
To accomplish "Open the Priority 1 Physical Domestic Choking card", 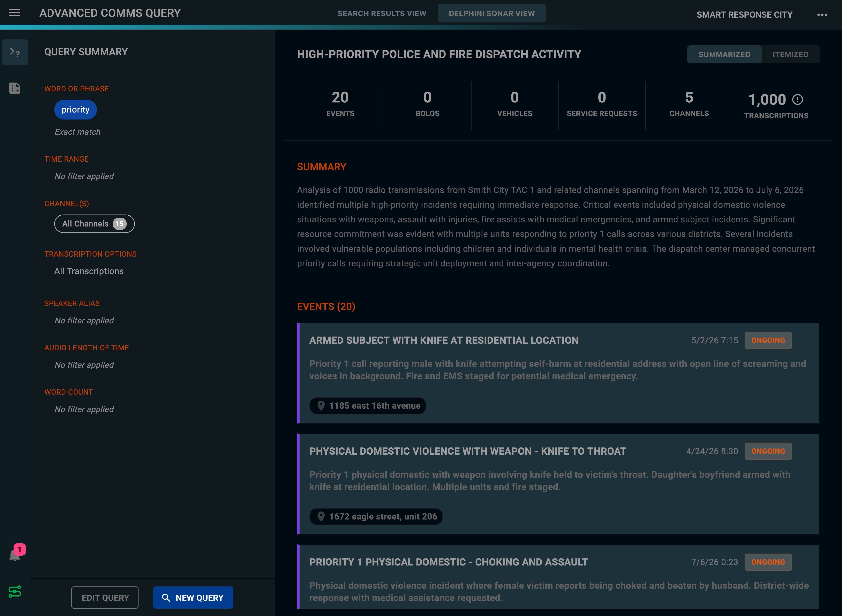I will click(558, 577).
